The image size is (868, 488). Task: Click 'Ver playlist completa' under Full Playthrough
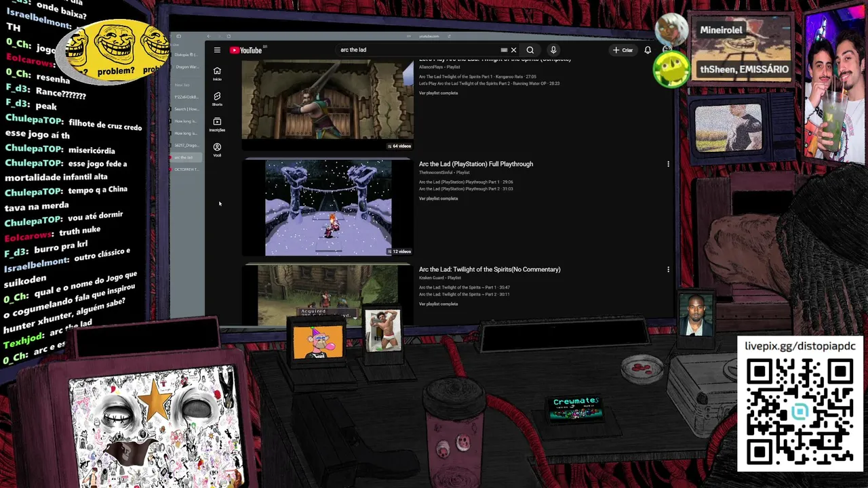[x=438, y=199]
